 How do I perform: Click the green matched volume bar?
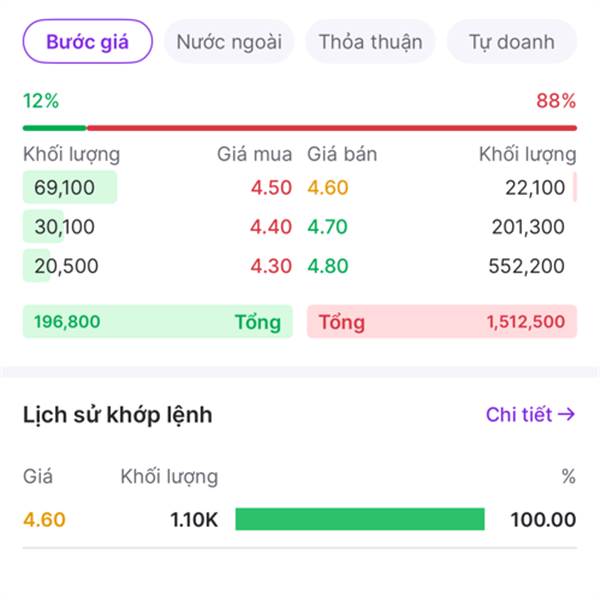[x=360, y=519]
